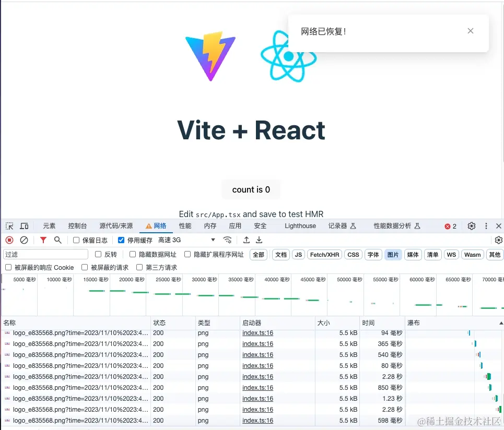Check 隐藏扩展程序网址 option
Screen dimensions: 504x430
(x=187, y=254)
